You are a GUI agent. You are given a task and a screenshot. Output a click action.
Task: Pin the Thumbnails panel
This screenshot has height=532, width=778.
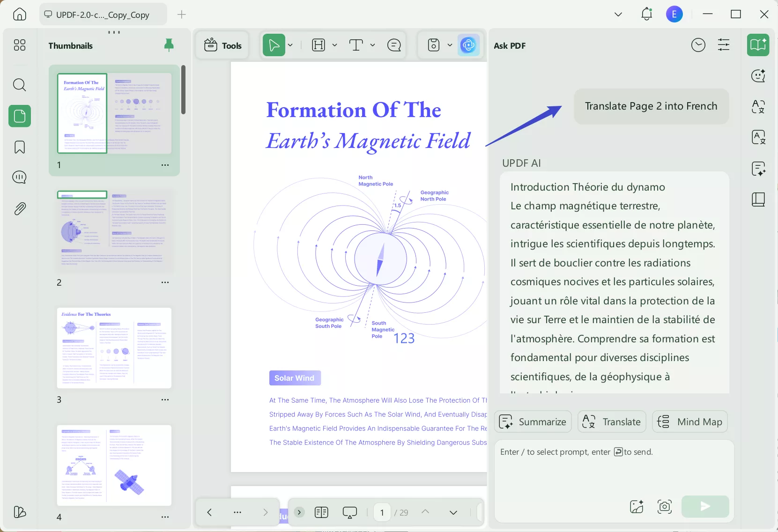pyautogui.click(x=169, y=44)
